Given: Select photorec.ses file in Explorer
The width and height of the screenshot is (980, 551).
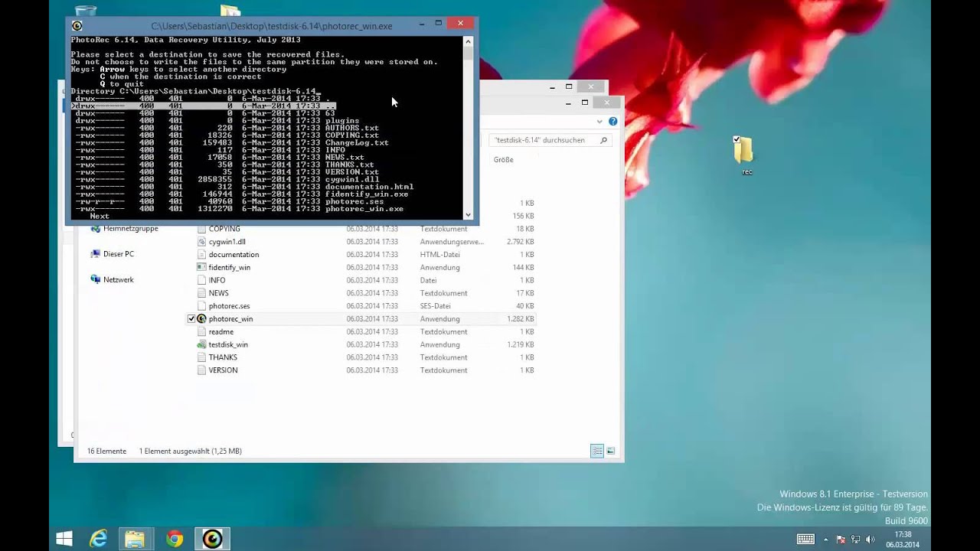Looking at the screenshot, I should 229,306.
